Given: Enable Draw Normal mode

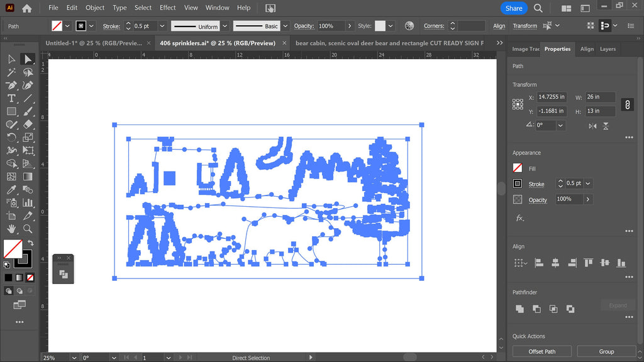Looking at the screenshot, I should click(x=8, y=291).
